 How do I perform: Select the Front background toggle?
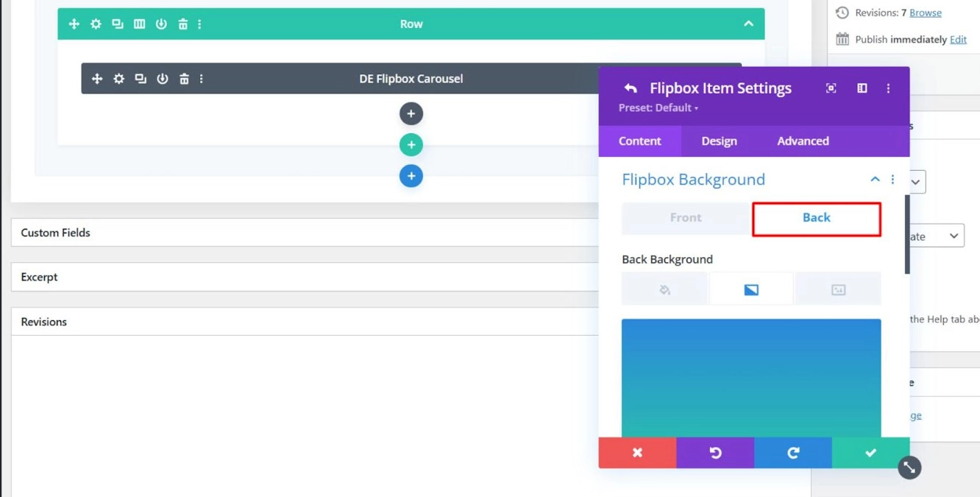(x=686, y=218)
